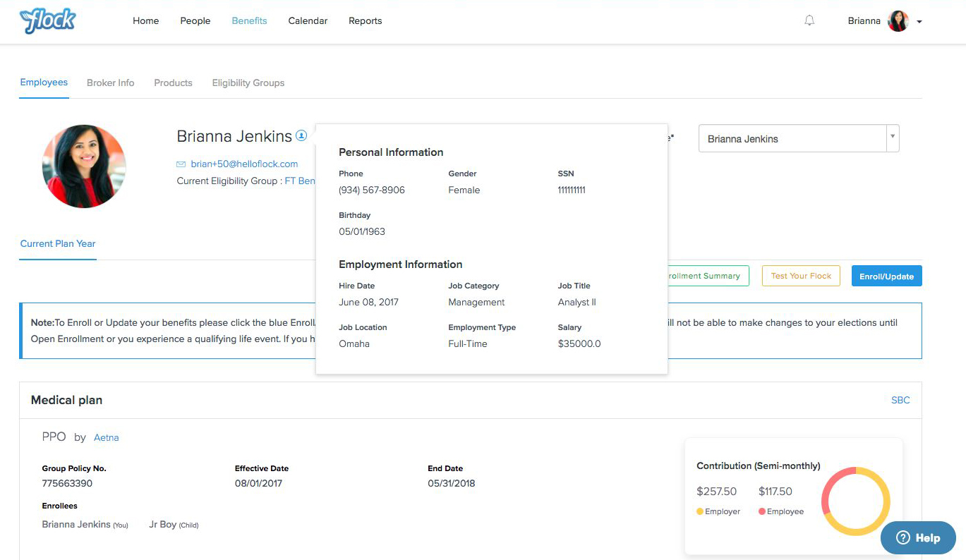This screenshot has width=966, height=560.
Task: Open the SBC link in Medical plan
Action: [x=900, y=400]
